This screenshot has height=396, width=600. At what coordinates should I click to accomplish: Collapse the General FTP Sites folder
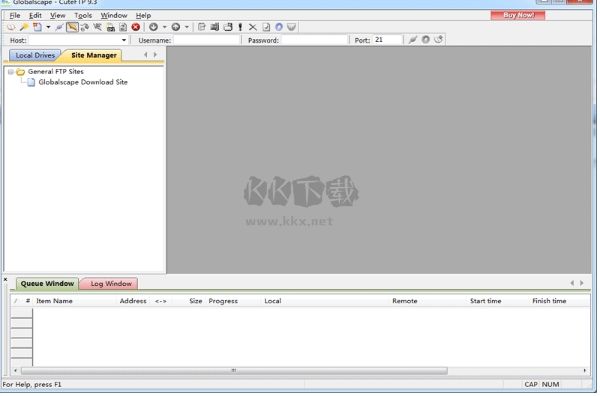[11, 72]
